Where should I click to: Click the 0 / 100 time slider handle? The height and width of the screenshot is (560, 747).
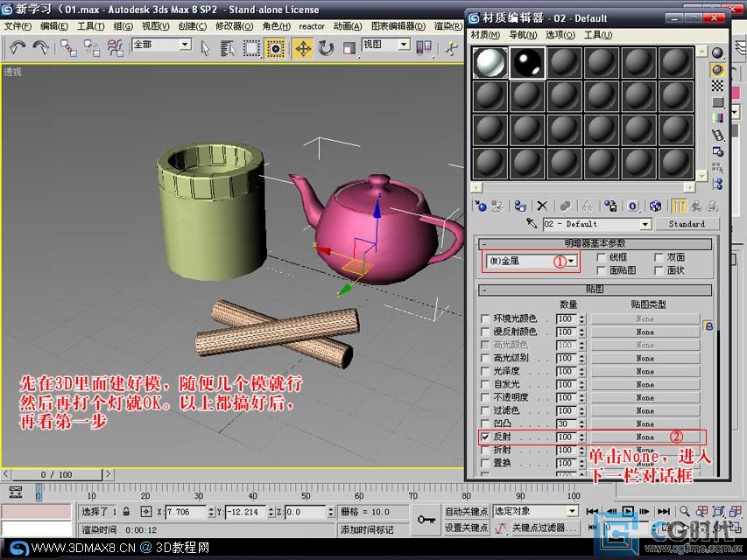[x=56, y=475]
